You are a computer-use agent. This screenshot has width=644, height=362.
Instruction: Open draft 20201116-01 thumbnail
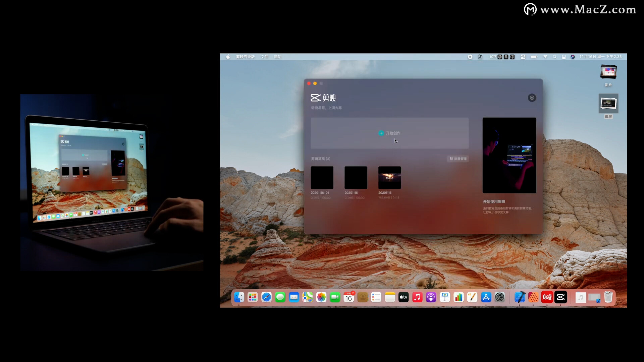322,178
